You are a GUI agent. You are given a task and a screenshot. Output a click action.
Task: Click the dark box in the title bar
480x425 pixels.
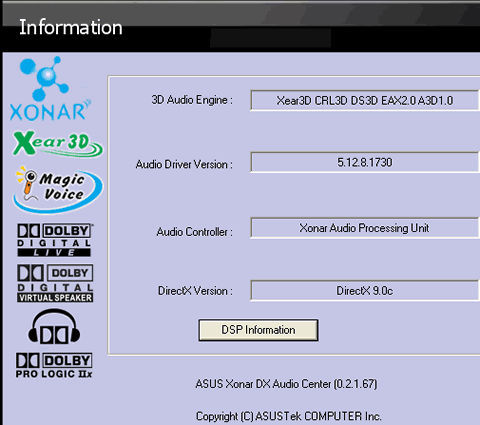pos(270,38)
